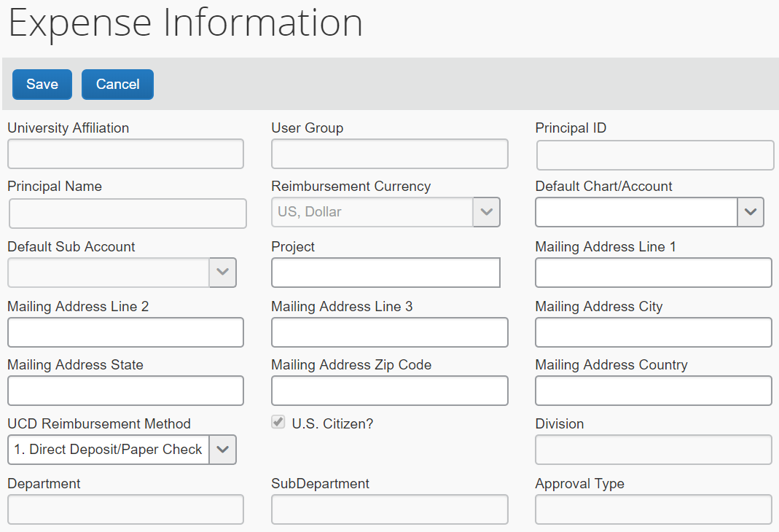Click the Save button
This screenshot has height=532, width=779.
(42, 85)
